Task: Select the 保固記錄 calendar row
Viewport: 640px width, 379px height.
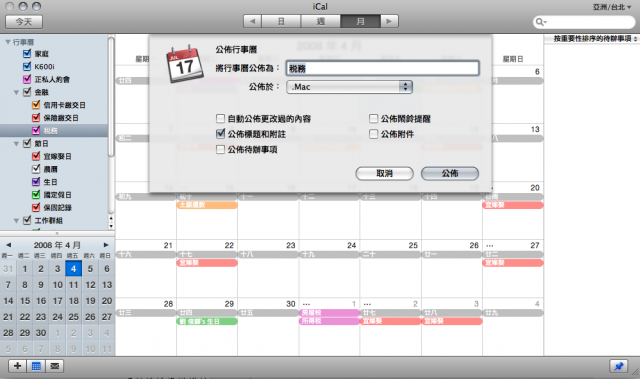Action: tap(54, 208)
